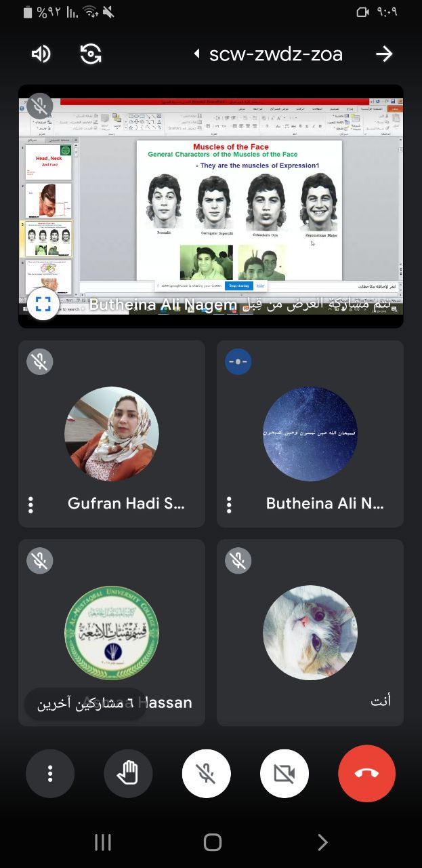This screenshot has width=422, height=868.
Task: Open options menu for Gufran Hadi tile
Action: [30, 504]
